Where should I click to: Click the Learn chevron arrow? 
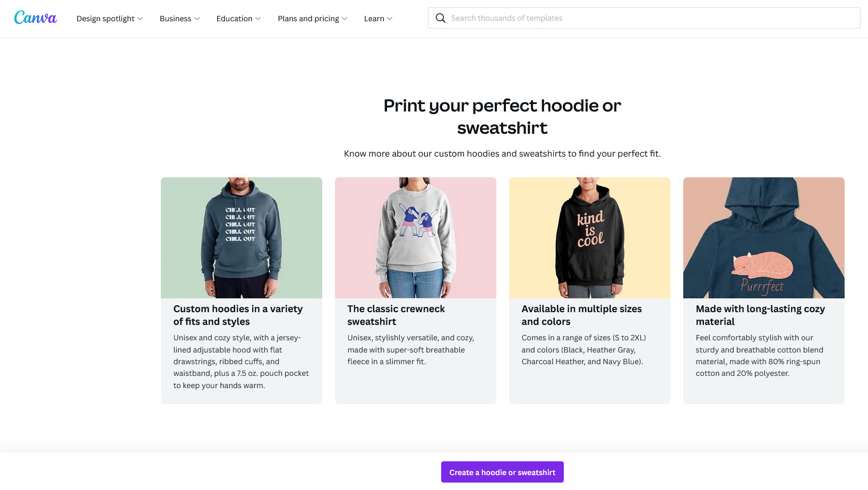(x=390, y=19)
